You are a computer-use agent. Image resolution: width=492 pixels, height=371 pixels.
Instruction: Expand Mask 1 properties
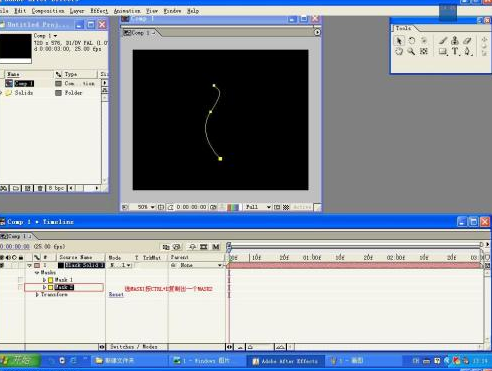pos(45,280)
